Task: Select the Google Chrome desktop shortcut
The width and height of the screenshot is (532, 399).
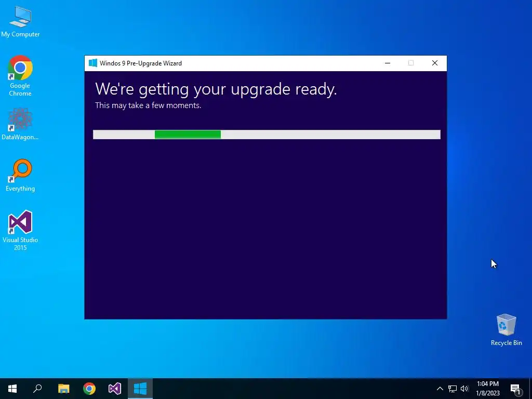Action: tap(20, 76)
